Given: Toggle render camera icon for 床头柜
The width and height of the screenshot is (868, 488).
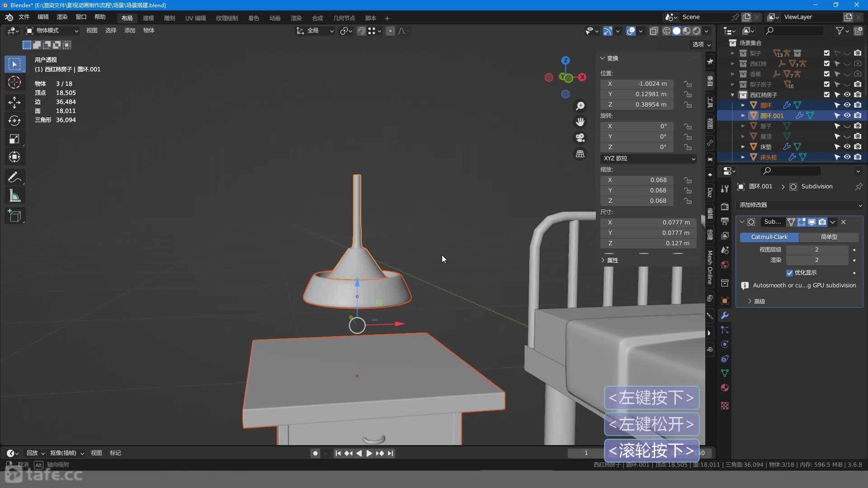Looking at the screenshot, I should click(858, 157).
